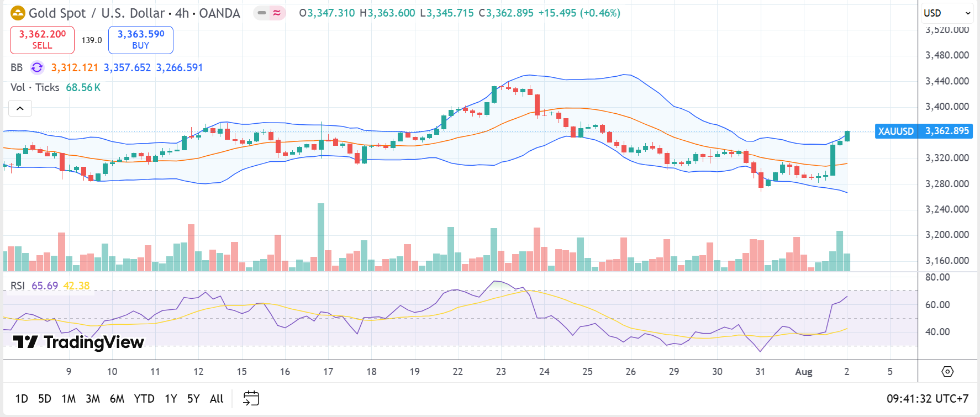Select the 1M time range
Image resolution: width=980 pixels, height=417 pixels.
pyautogui.click(x=69, y=399)
